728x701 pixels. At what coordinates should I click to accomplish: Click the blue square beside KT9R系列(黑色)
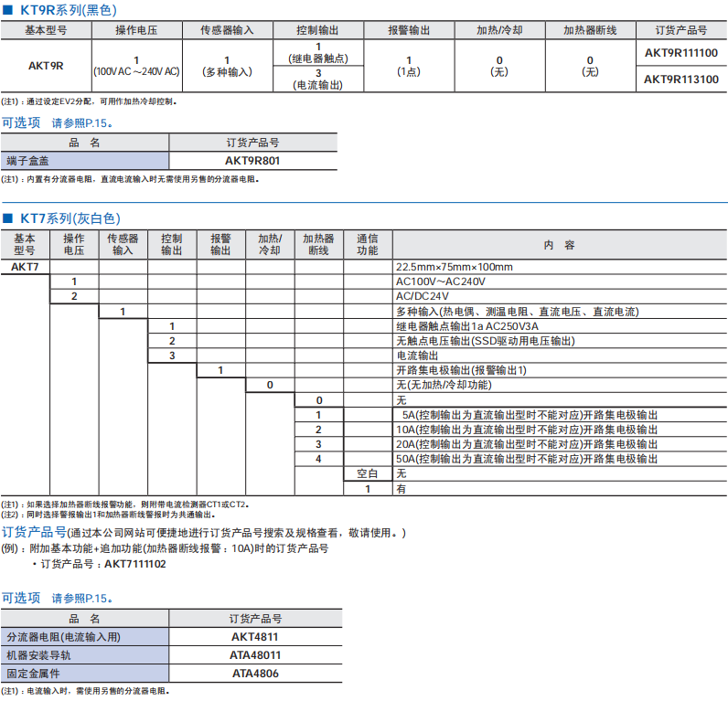[x=9, y=9]
